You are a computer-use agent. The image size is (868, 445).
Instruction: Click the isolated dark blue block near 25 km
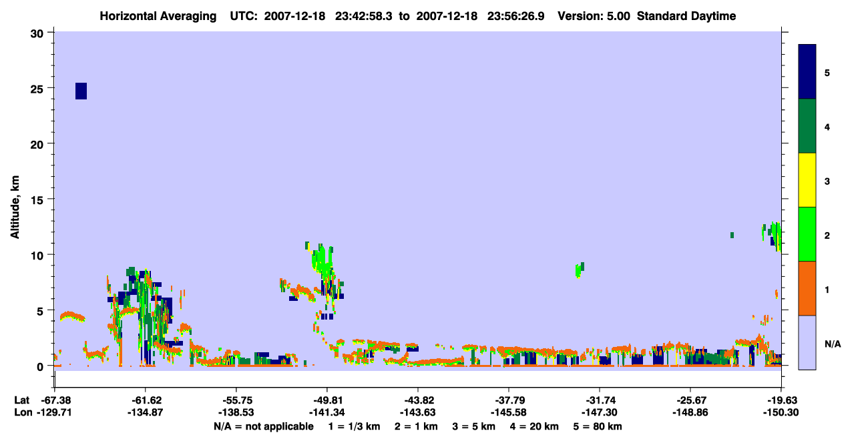81,91
